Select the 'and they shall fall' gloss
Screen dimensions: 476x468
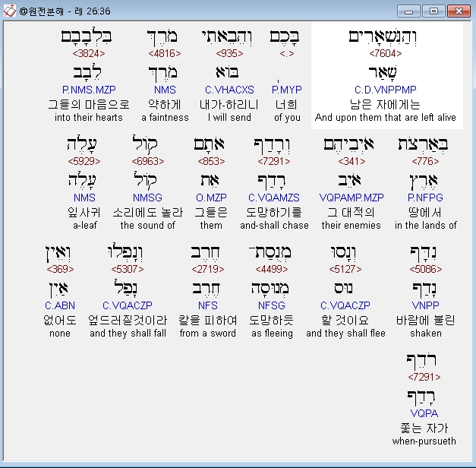[x=128, y=334]
